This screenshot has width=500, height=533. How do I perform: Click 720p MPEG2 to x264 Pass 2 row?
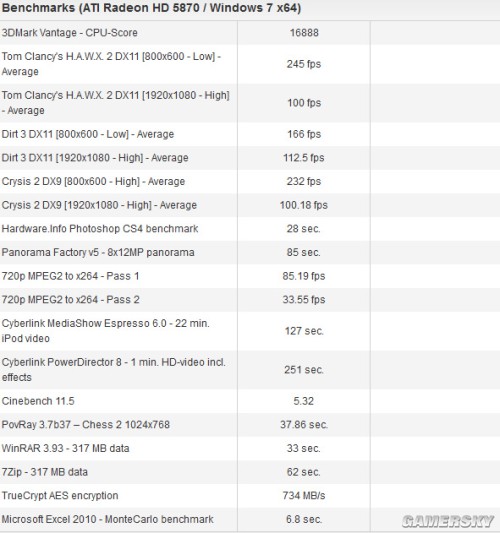click(x=250, y=299)
